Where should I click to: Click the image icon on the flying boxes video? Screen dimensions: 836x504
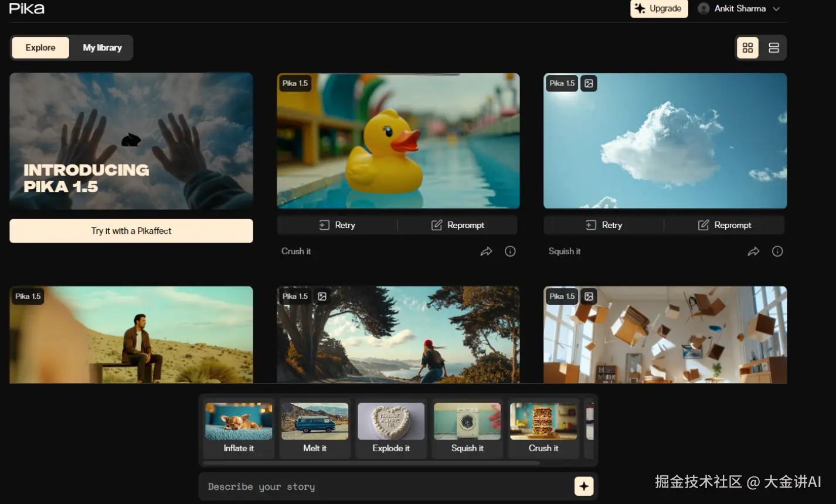(x=589, y=297)
